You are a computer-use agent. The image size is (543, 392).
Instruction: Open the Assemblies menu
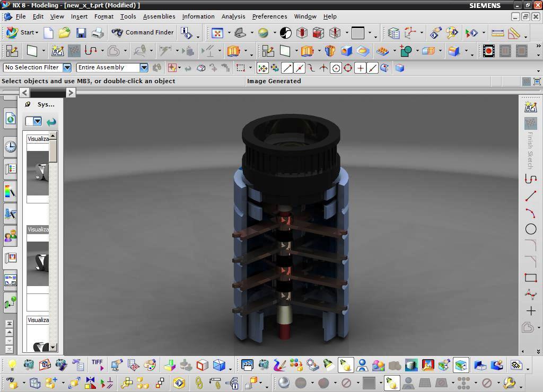[x=159, y=16]
